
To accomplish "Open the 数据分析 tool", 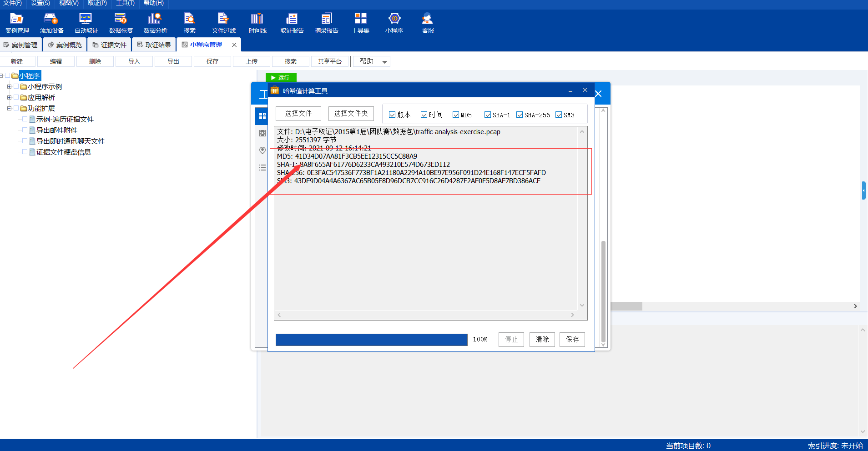I will point(155,23).
